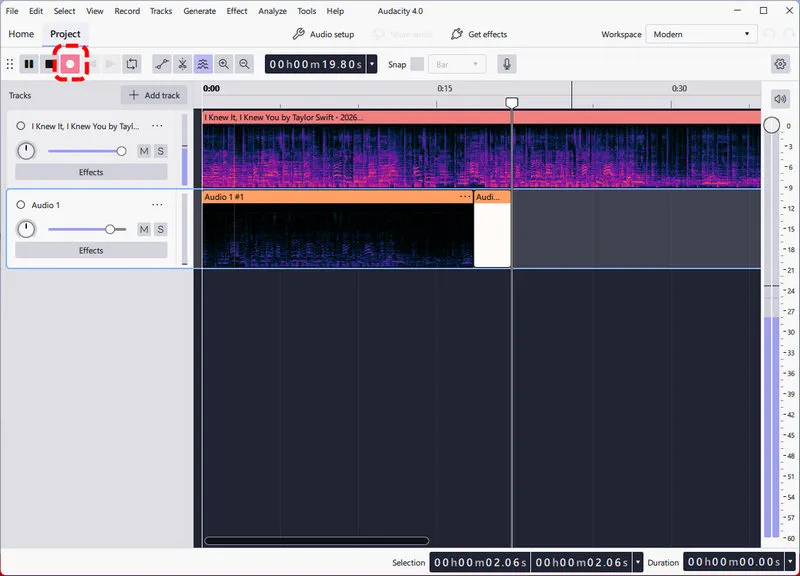Open Effects for Taylor Swift track
Screen dimensions: 800x576
[91, 172]
